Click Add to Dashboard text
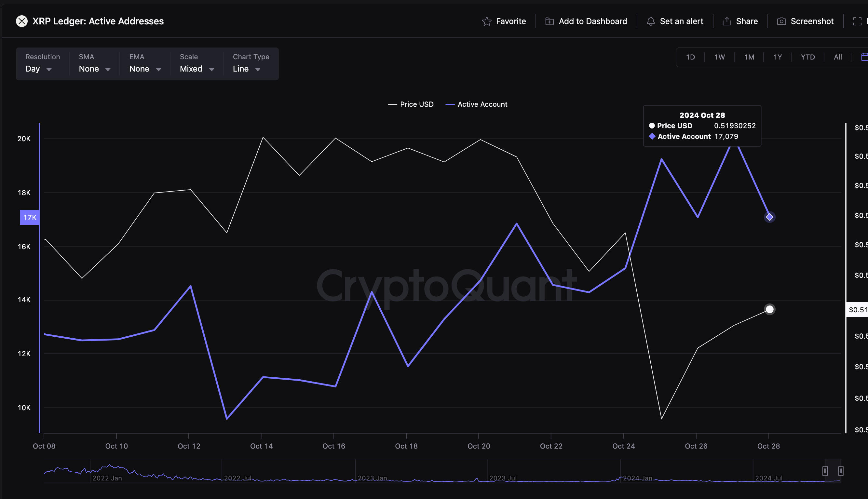This screenshot has width=868, height=499. (593, 21)
